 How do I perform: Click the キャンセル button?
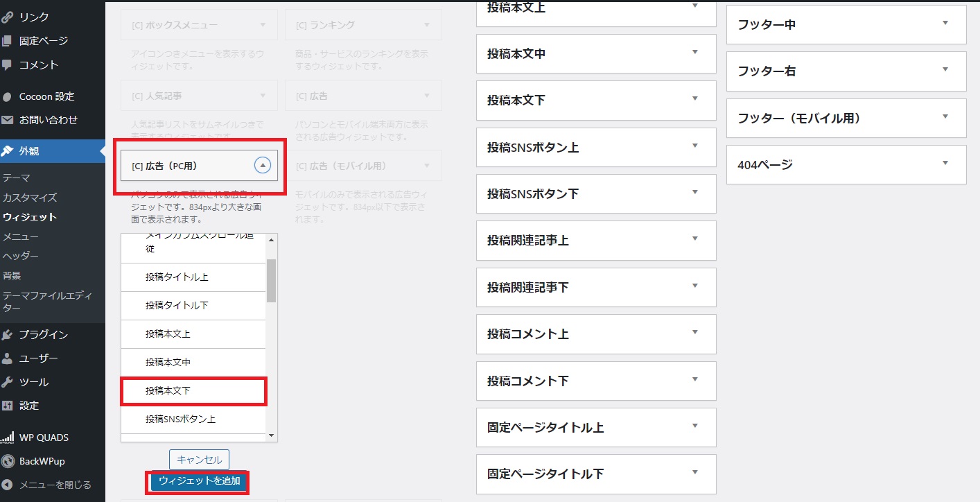(x=199, y=459)
